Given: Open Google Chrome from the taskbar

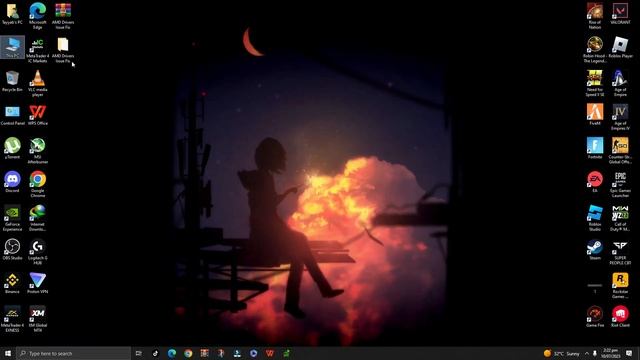Looking at the screenshot, I should (x=188, y=353).
